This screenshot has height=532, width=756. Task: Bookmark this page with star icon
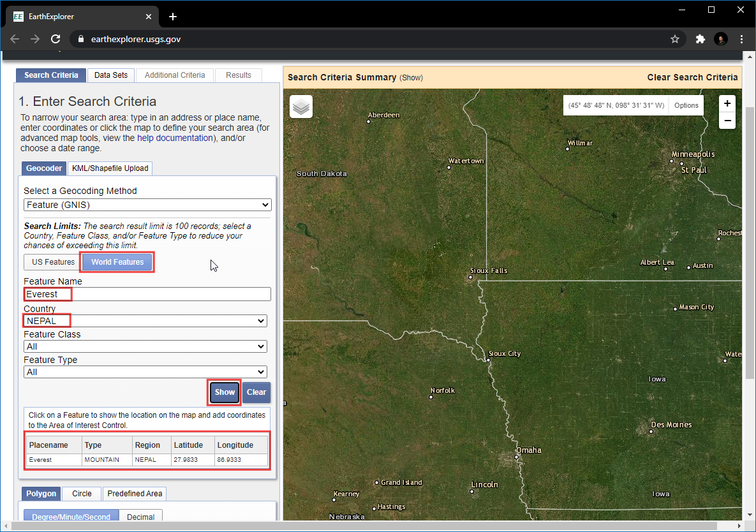[675, 39]
